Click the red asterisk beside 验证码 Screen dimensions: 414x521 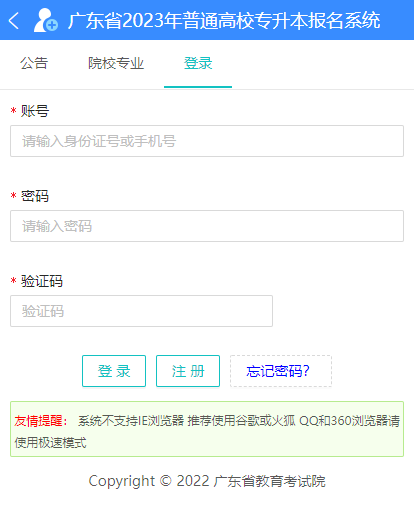coord(13,281)
